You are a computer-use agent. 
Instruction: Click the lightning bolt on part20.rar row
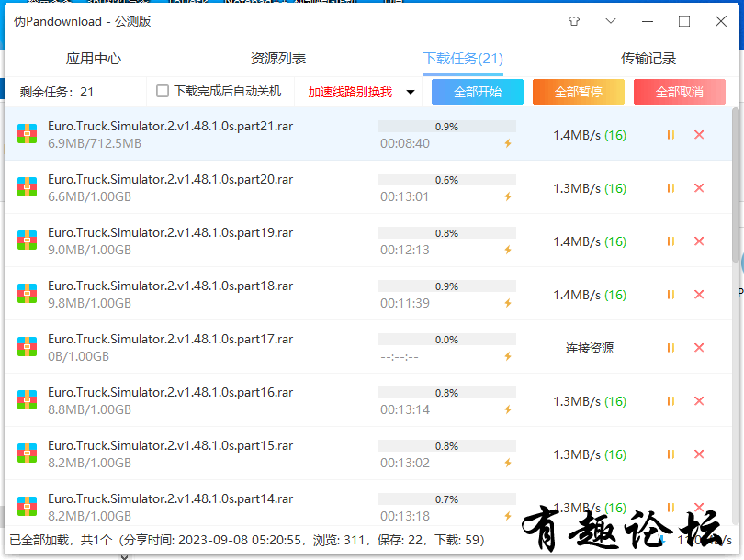coord(508,196)
